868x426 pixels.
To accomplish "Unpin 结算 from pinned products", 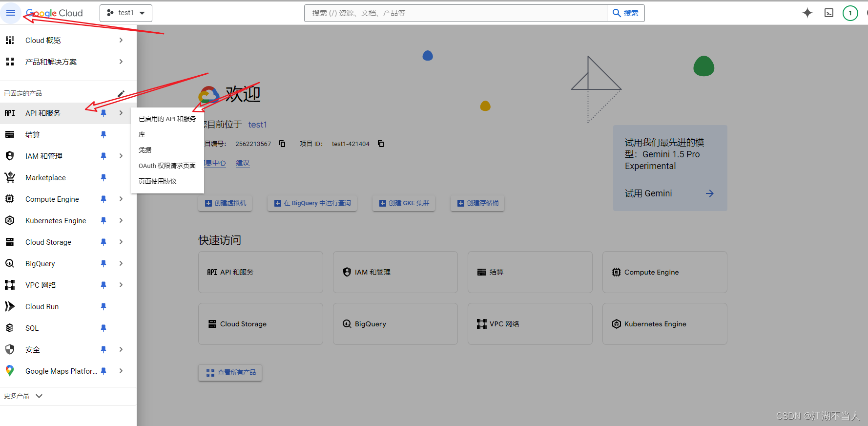I will (x=103, y=134).
